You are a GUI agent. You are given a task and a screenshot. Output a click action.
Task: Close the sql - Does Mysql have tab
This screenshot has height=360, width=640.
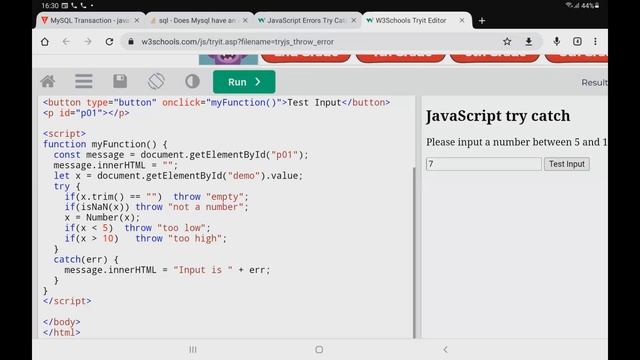pos(245,20)
